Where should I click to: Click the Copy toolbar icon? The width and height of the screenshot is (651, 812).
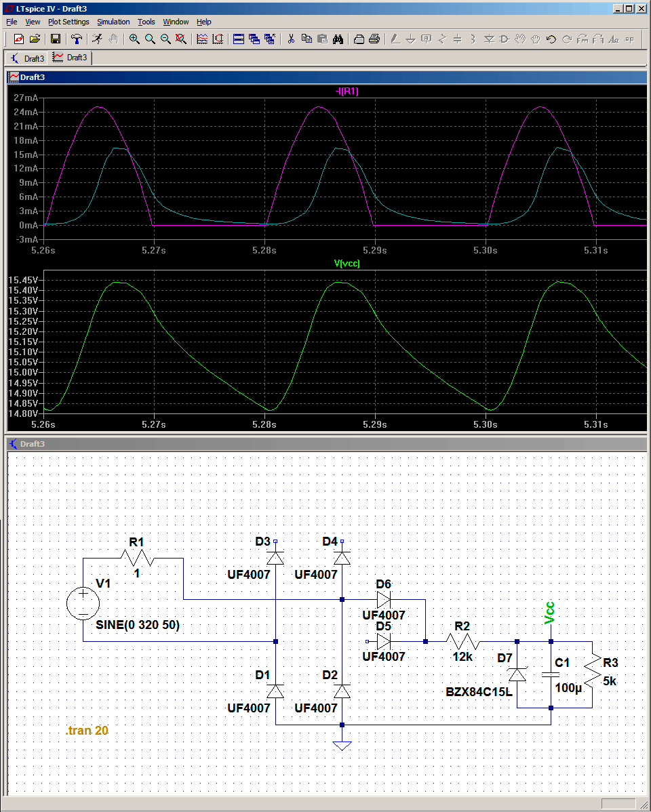[x=307, y=39]
